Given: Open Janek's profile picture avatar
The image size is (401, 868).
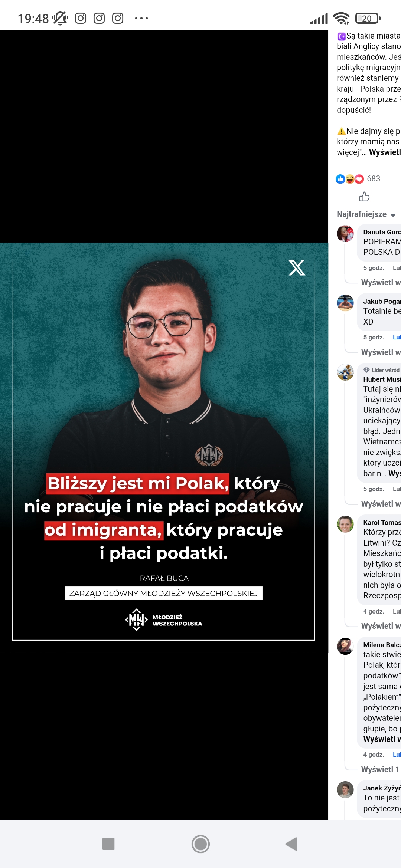Looking at the screenshot, I should (345, 790).
